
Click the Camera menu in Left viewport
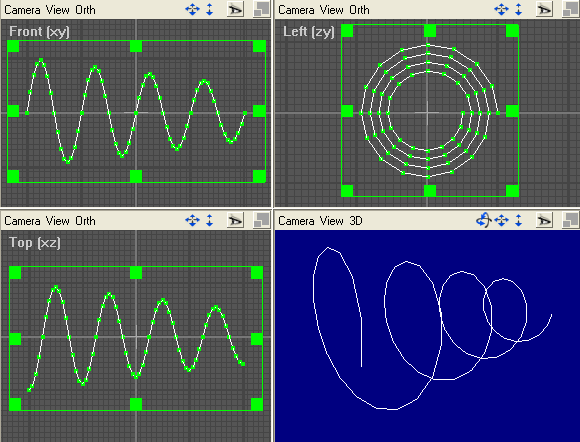[296, 10]
